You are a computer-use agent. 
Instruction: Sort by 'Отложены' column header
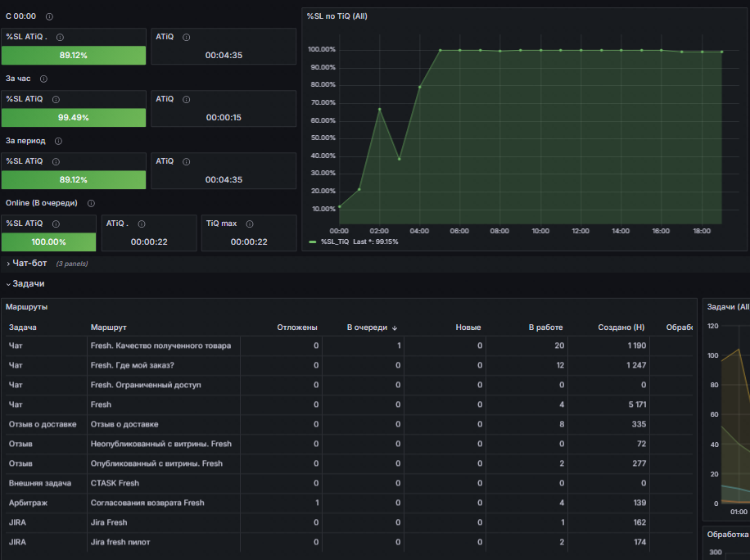coord(297,327)
